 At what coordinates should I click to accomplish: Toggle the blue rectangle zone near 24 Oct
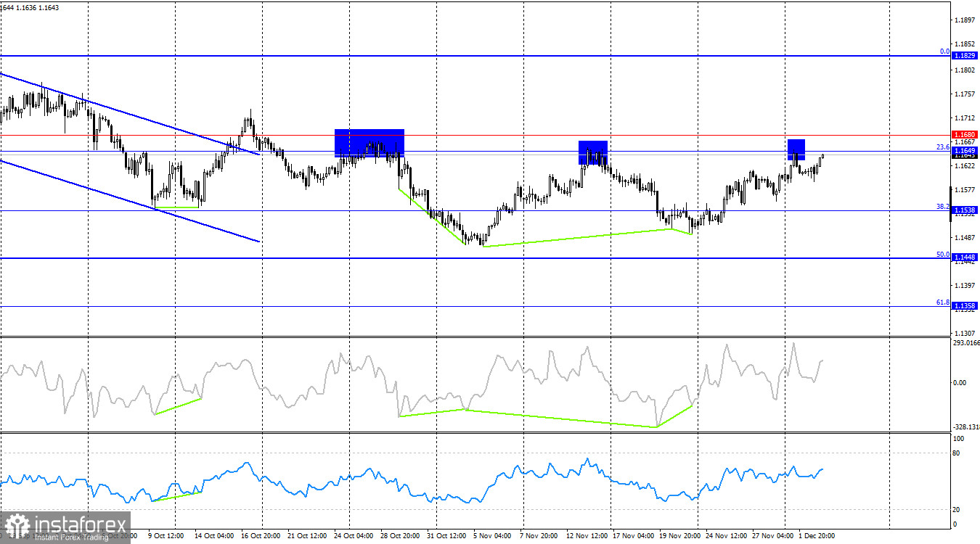[x=369, y=142]
